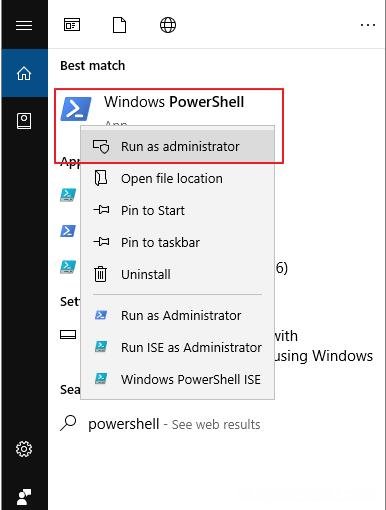This screenshot has width=386, height=510.
Task: Open the Notebook icon in sidebar
Action: click(24, 121)
